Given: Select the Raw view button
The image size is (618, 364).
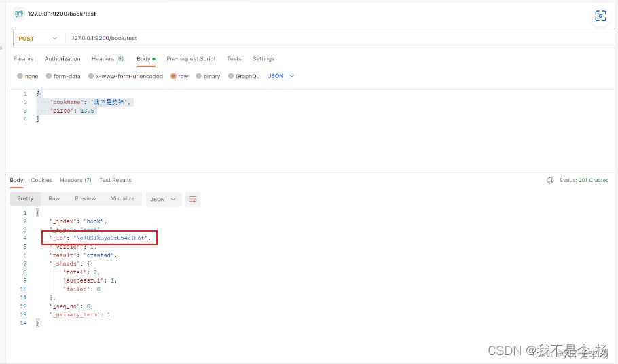Looking at the screenshot, I should pyautogui.click(x=54, y=198).
